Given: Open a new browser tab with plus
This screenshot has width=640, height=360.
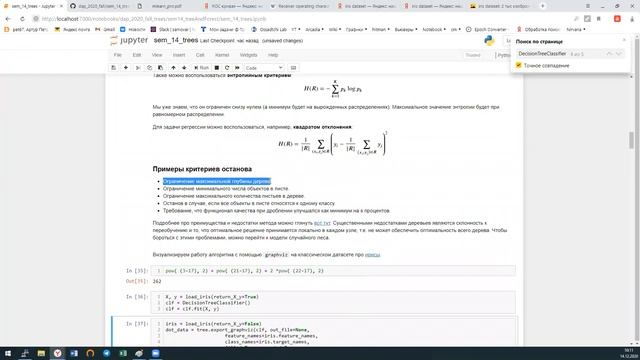Looking at the screenshot, I should point(542,6).
